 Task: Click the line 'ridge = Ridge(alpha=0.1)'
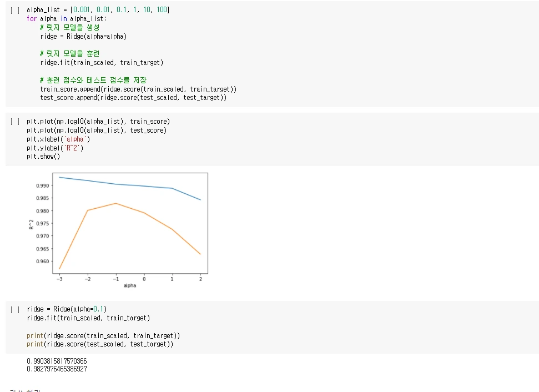point(67,309)
